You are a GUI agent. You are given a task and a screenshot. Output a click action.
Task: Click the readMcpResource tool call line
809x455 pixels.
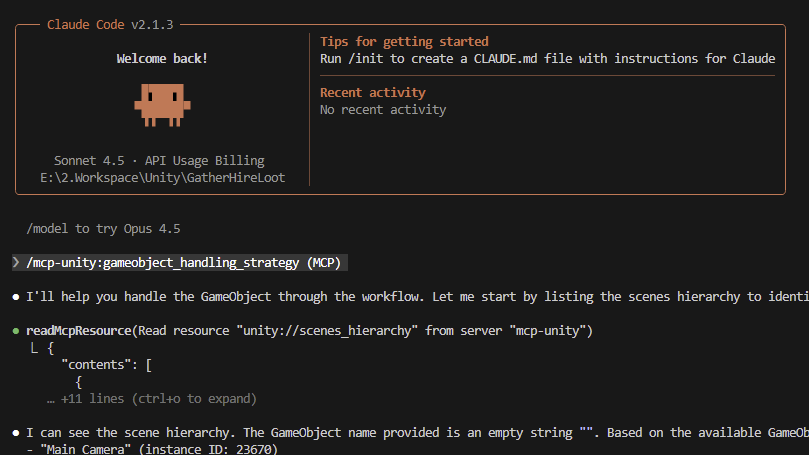pyautogui.click(x=310, y=331)
